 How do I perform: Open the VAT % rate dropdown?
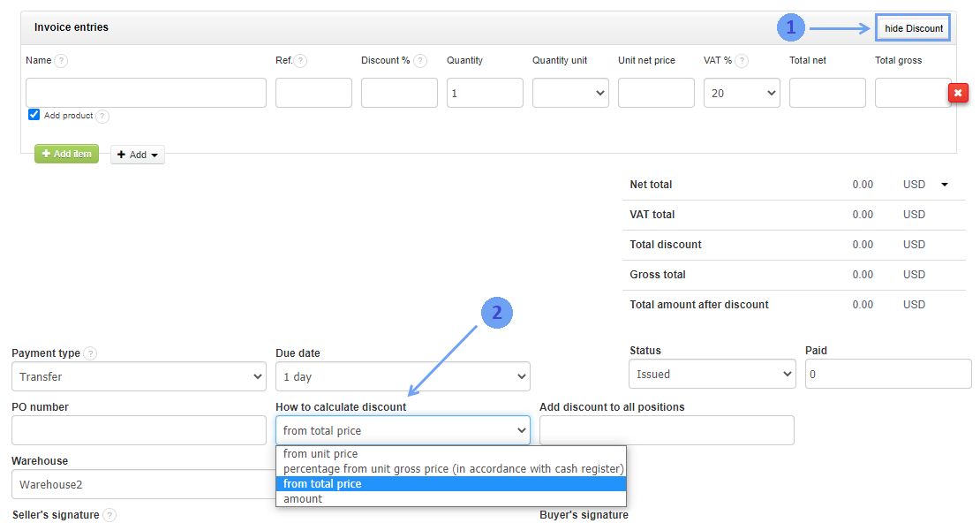coord(742,93)
